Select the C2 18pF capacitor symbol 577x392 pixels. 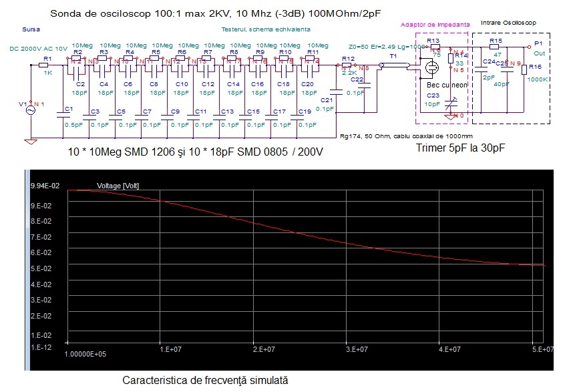click(x=76, y=75)
